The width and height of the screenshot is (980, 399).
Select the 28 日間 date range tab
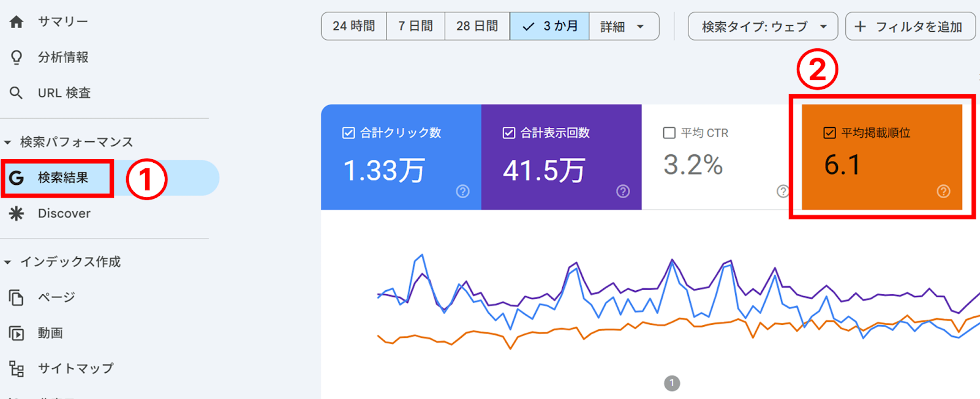click(x=477, y=26)
